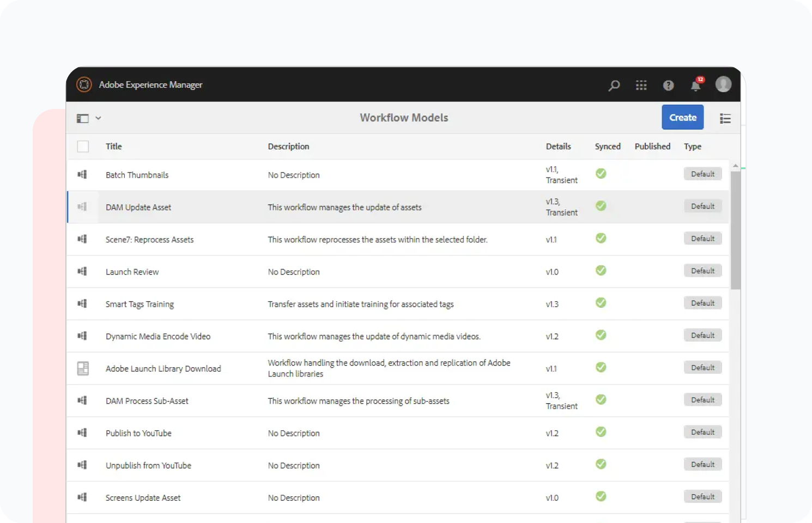Click the Default tag for Dynamic Media Encode Video
The height and width of the screenshot is (523, 812).
703,335
